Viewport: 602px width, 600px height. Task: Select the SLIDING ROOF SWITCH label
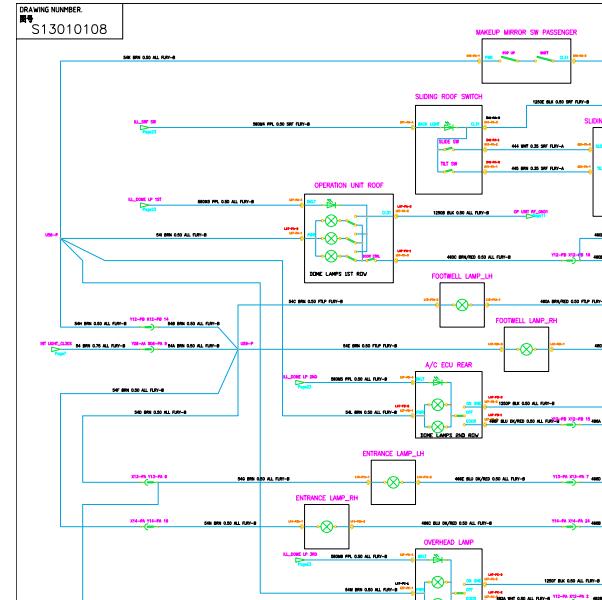click(448, 97)
